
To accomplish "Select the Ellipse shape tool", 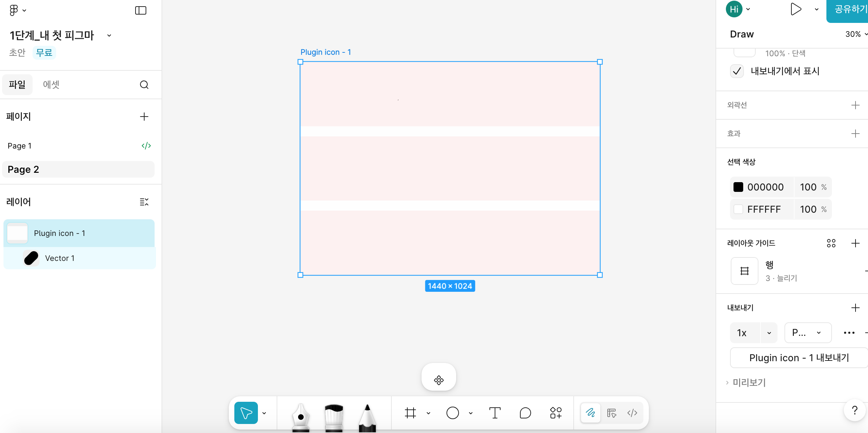I will (x=453, y=413).
